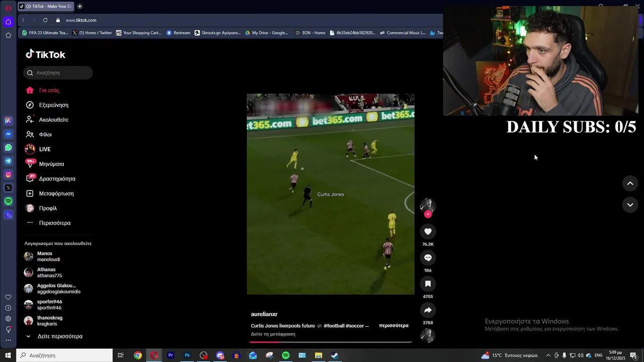Open the Skroutz.gr bookmark
Viewport: 644px width, 362px height.
[218, 33]
